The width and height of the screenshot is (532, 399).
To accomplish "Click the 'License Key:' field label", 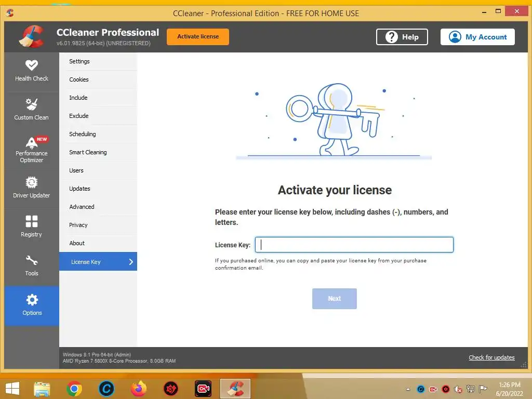I will tap(233, 245).
